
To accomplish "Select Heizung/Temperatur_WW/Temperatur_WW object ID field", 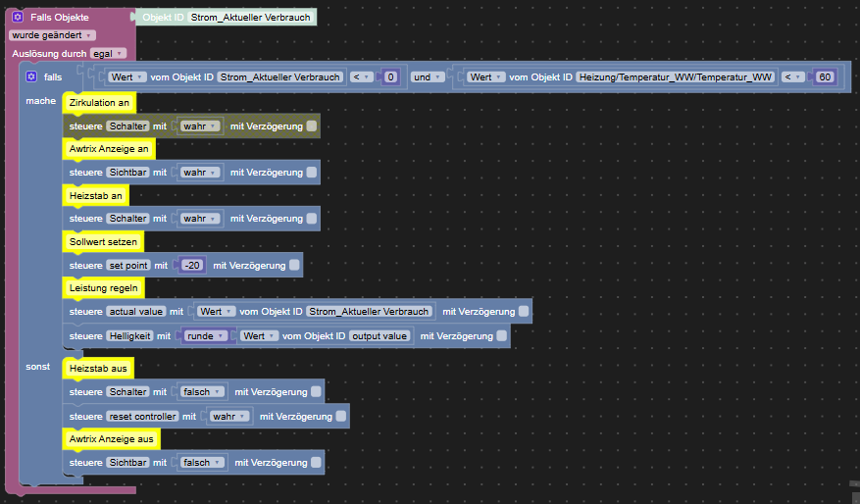I will [x=676, y=76].
